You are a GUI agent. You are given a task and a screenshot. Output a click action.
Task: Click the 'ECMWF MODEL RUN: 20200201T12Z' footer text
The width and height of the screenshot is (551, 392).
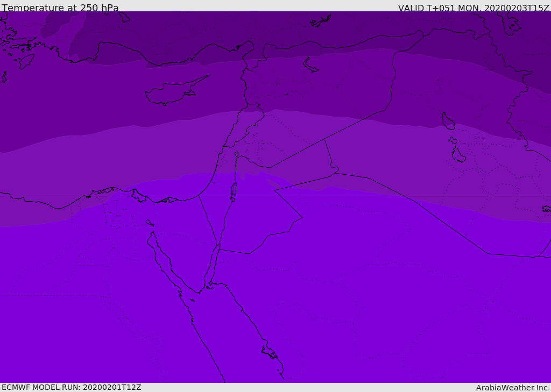point(72,387)
